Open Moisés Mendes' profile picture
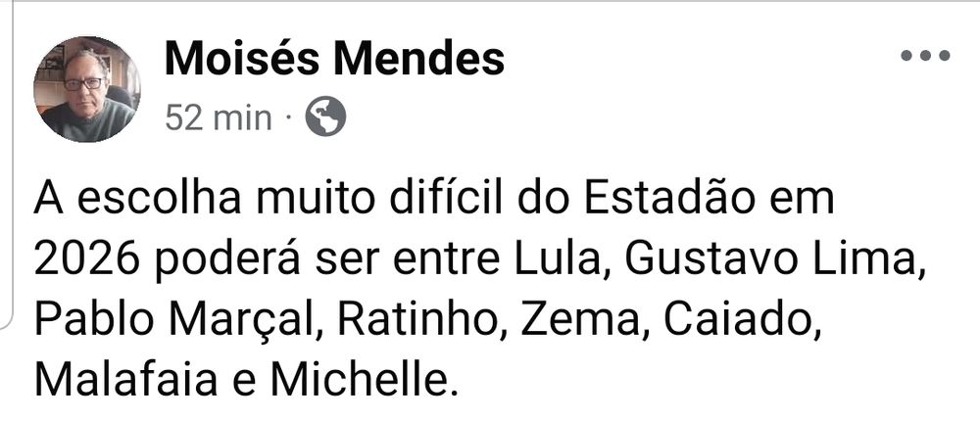 coord(87,89)
